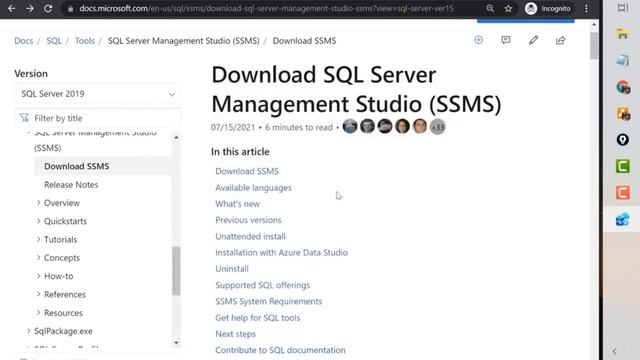Viewport: 640px width, 360px height.
Task: Open the zoom magnifier icon in address bar
Action: point(490,8)
